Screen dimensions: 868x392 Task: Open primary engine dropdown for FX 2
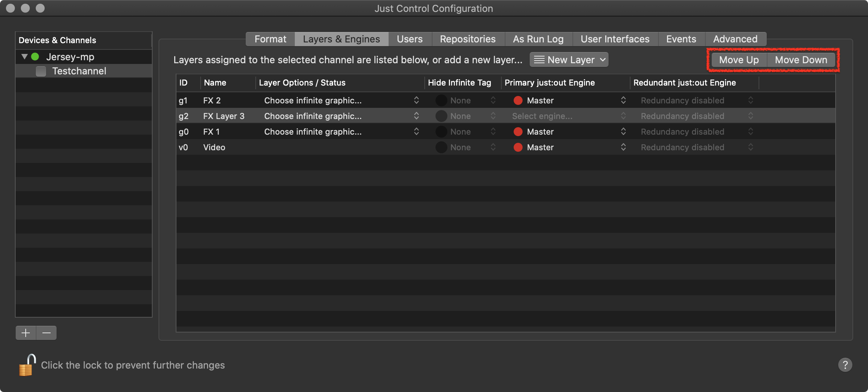click(x=569, y=100)
